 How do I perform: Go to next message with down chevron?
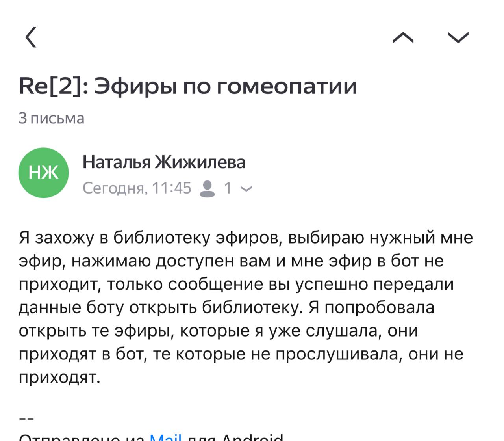click(458, 37)
